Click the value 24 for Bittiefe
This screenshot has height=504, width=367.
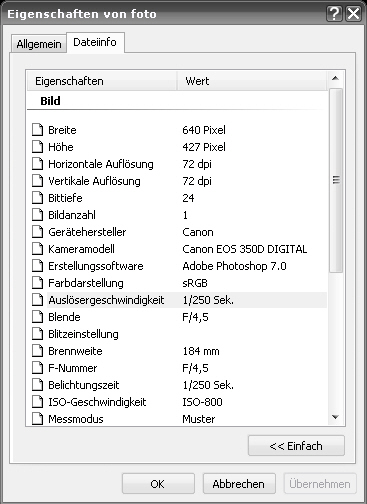pos(188,198)
